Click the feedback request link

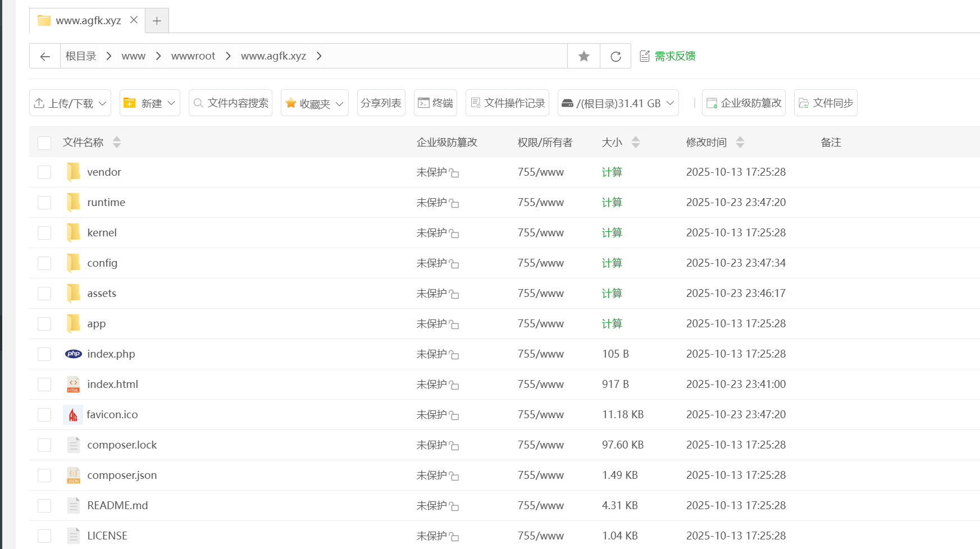tap(674, 56)
